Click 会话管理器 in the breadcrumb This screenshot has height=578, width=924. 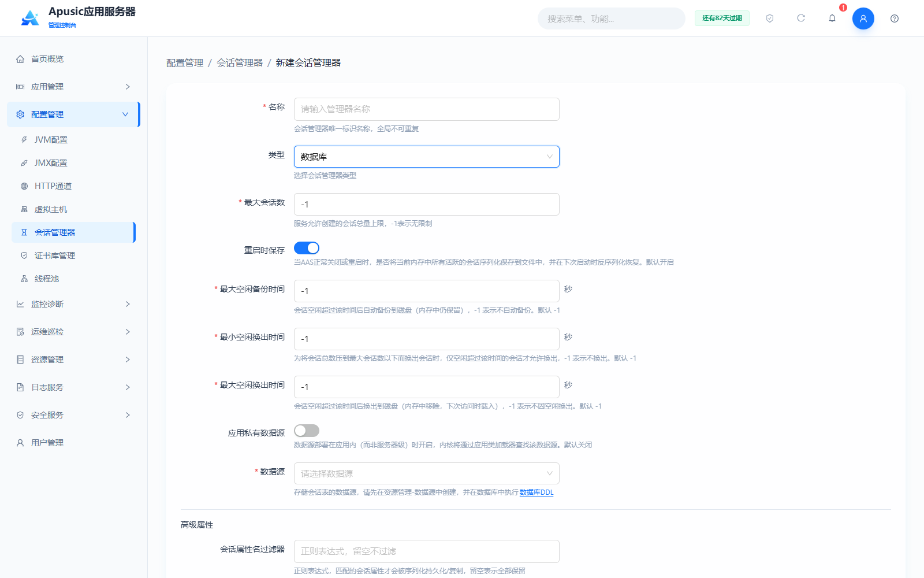(x=240, y=62)
